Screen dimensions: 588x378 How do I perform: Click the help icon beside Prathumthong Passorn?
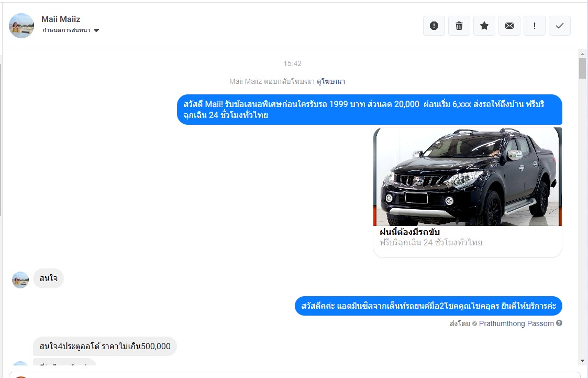pyautogui.click(x=559, y=323)
